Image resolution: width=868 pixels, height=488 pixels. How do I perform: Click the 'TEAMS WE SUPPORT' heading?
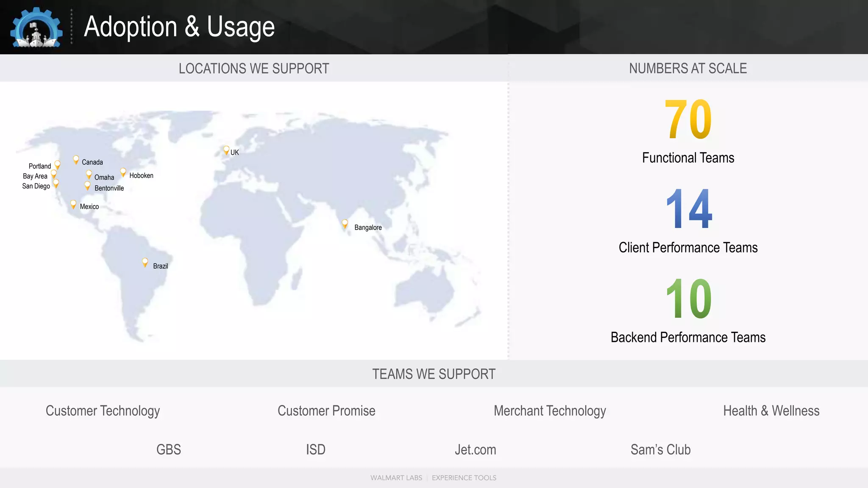click(x=434, y=374)
